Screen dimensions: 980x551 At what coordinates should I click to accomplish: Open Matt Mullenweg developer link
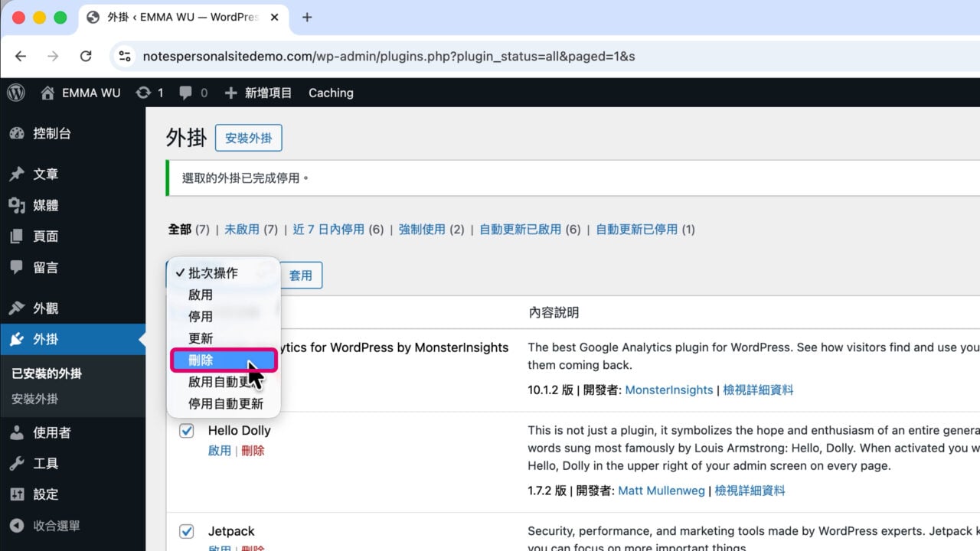point(661,491)
